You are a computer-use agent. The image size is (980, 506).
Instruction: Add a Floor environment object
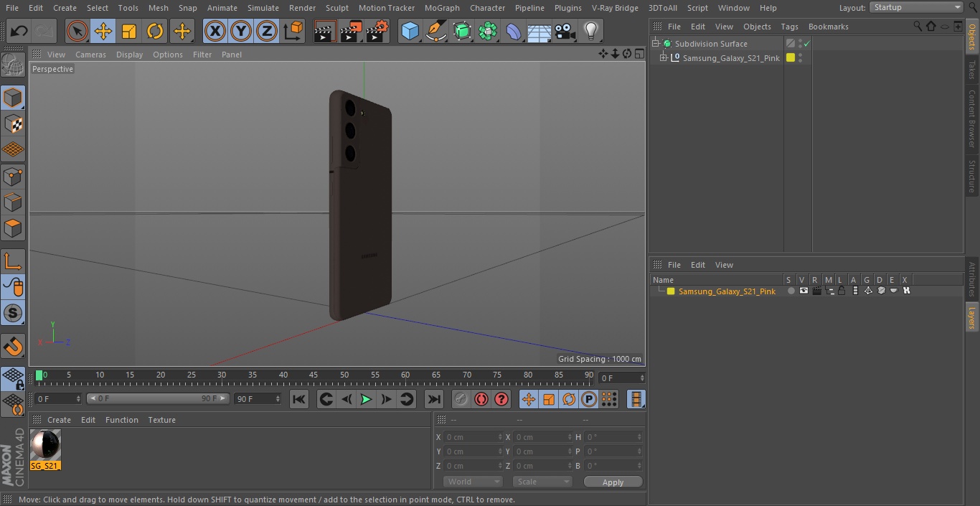(540, 32)
